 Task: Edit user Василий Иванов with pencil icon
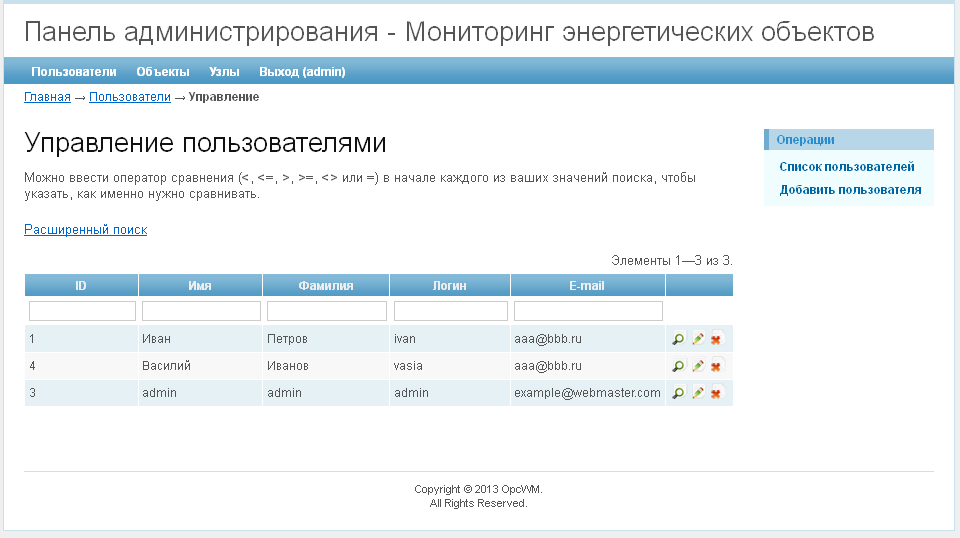(x=697, y=365)
